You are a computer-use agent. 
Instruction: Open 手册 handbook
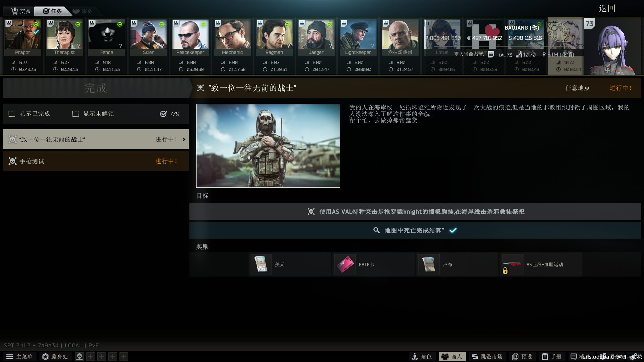pos(552,356)
